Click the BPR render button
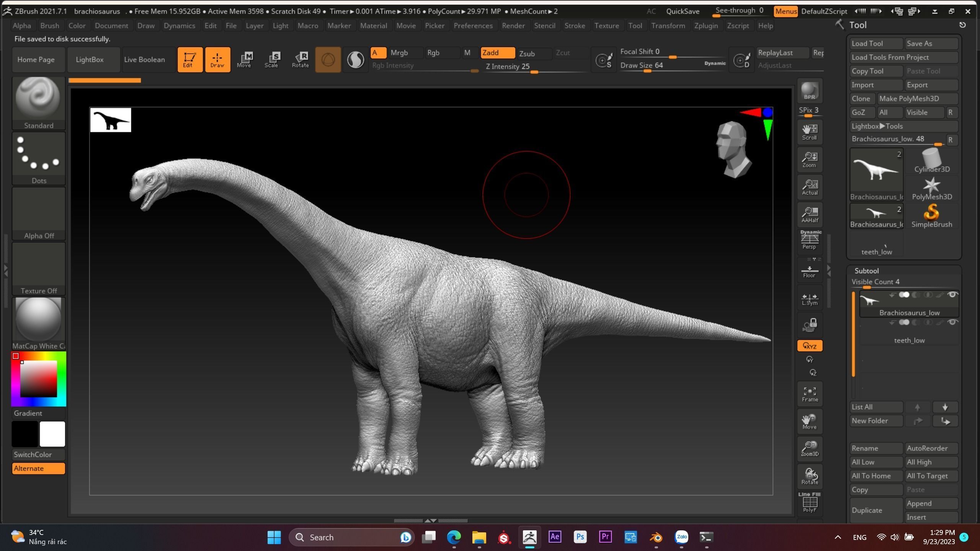Screen dimensions: 980x551 pos(810,91)
